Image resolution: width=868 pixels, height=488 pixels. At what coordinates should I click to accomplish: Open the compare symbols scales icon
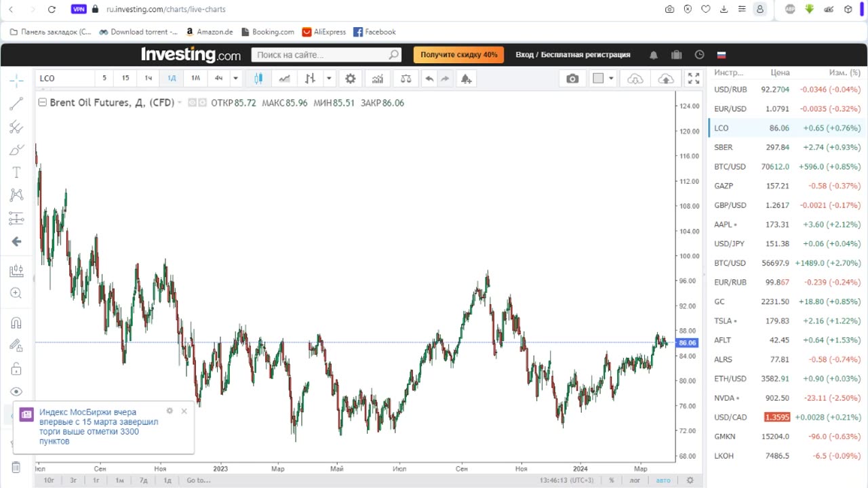pos(406,79)
